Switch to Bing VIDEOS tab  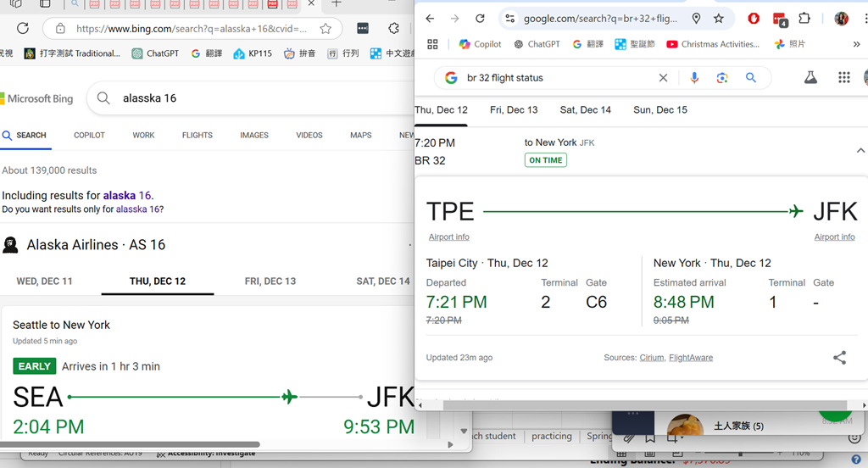tap(309, 135)
